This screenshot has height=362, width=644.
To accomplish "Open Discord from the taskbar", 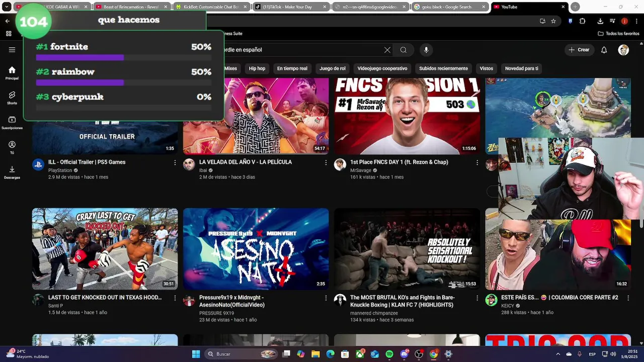I will point(404,354).
